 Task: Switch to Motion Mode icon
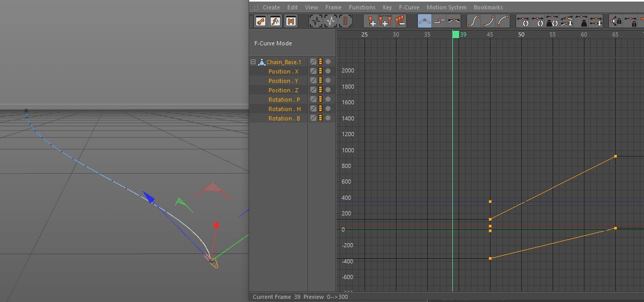point(291,21)
